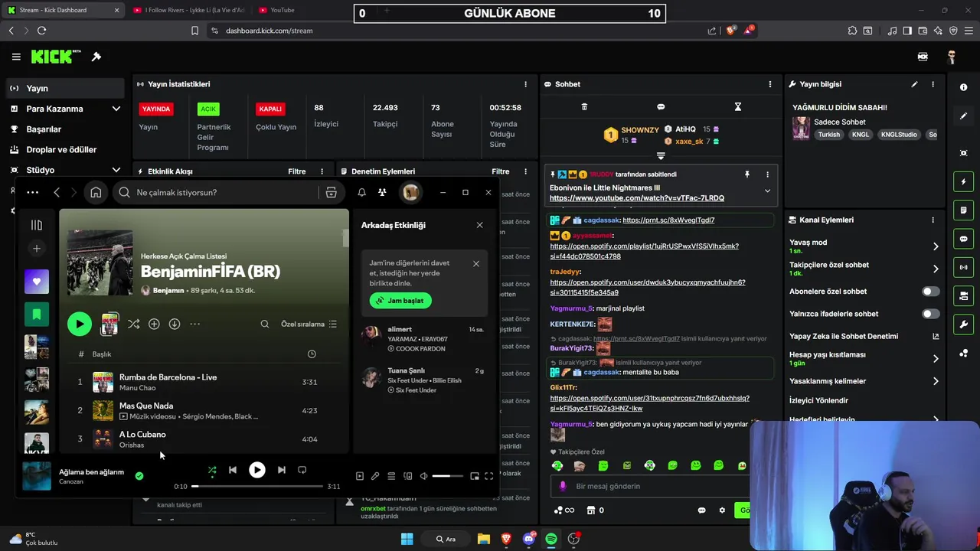Dismiss the Jam invitation card
Image resolution: width=980 pixels, height=551 pixels.
tap(476, 263)
